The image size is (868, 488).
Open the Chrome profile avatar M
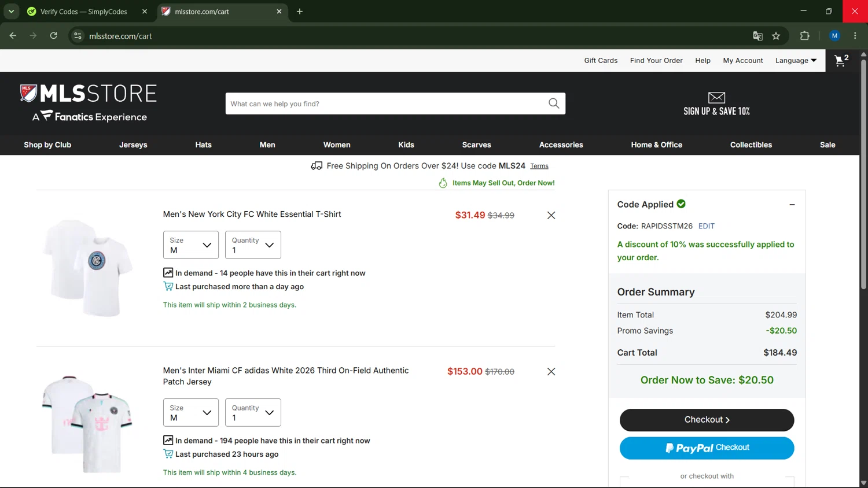(834, 36)
